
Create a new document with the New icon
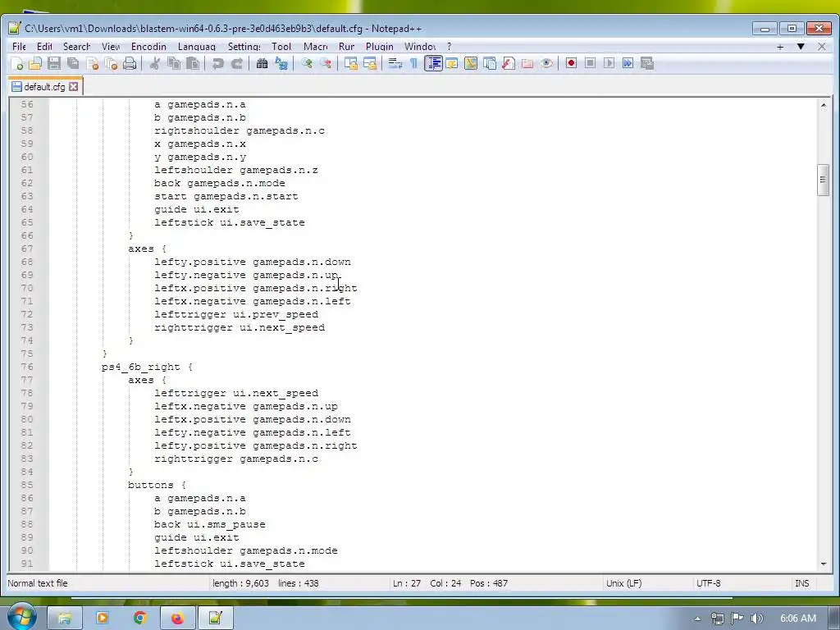click(x=16, y=64)
